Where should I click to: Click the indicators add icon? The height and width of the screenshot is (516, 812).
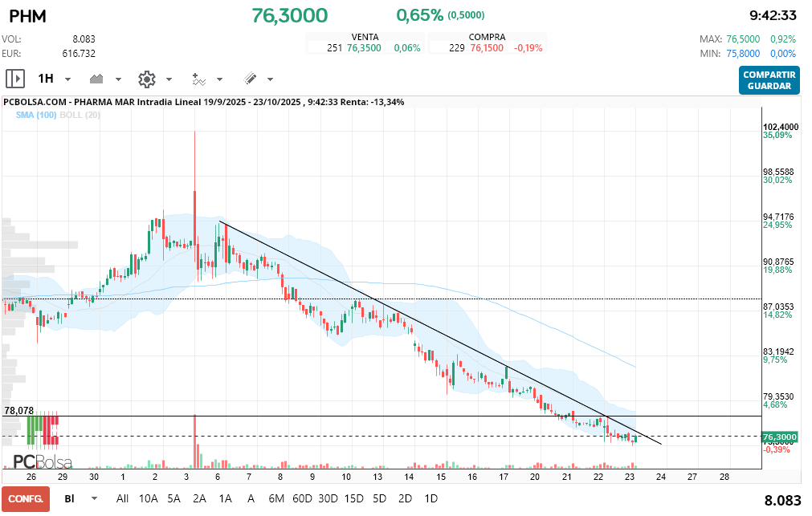click(x=199, y=79)
